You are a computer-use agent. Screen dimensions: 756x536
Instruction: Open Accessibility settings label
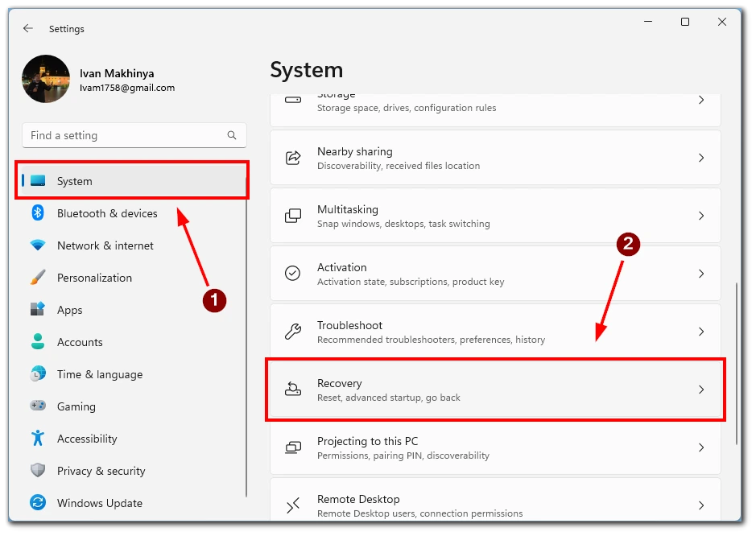87,439
